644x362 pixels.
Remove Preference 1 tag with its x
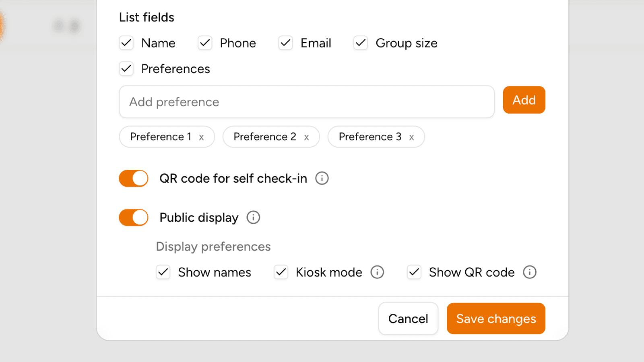[201, 138]
